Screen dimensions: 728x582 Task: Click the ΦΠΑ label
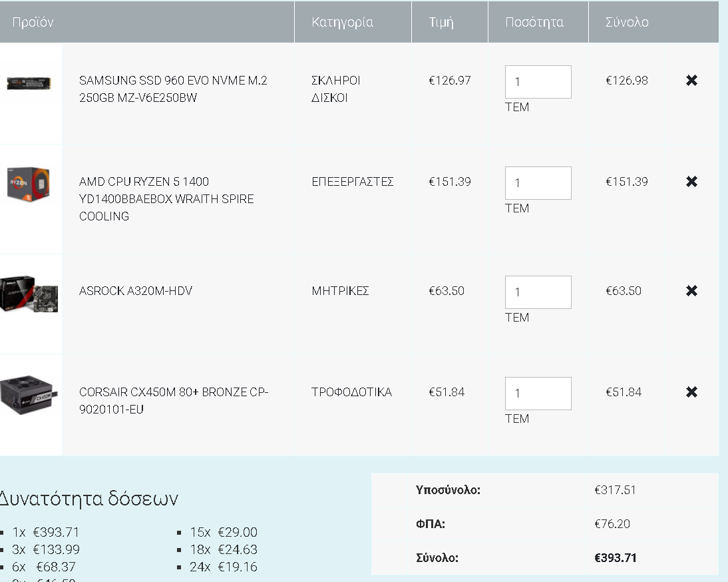point(431,524)
